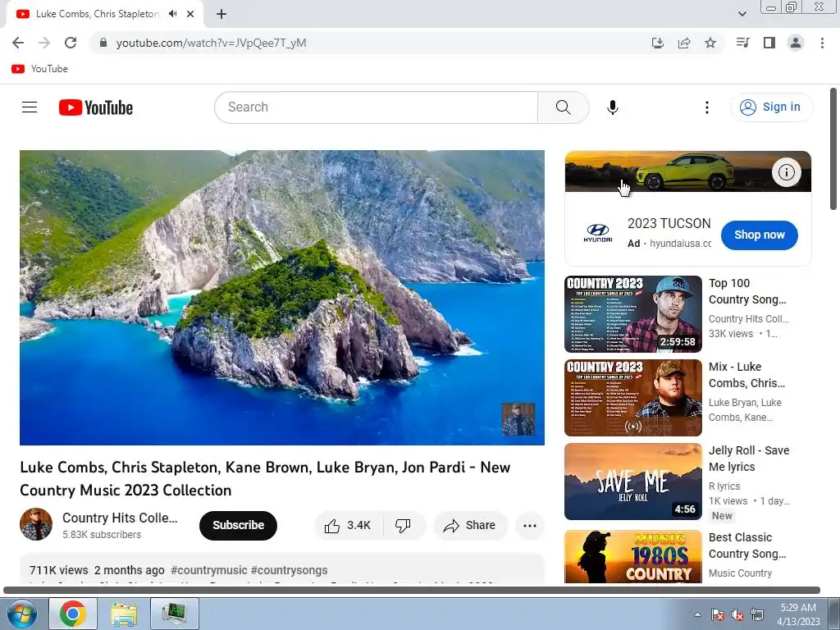Open Jelly Roll Save Me thumbnail
Screen dimensions: 840x630
click(x=632, y=481)
